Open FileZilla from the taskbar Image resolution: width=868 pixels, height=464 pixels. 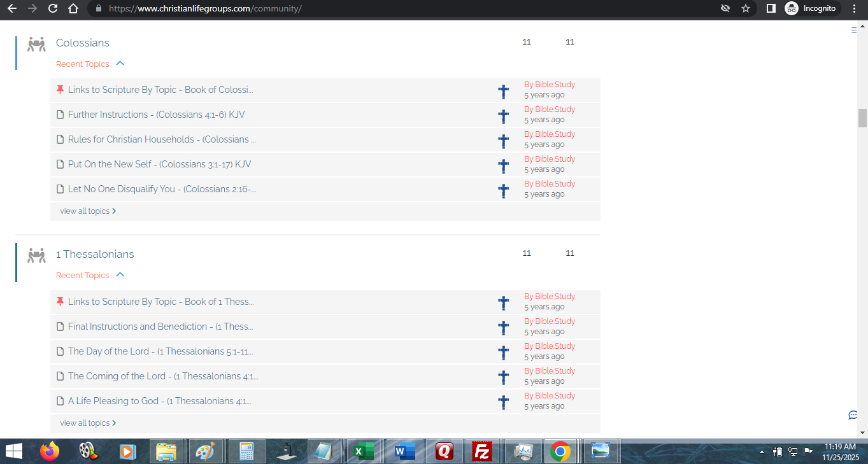point(482,451)
